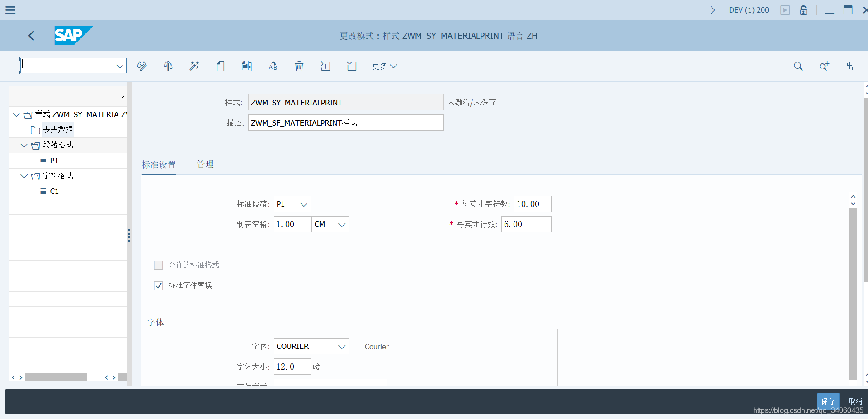
Task: Click the 样式 name field
Action: tap(346, 102)
